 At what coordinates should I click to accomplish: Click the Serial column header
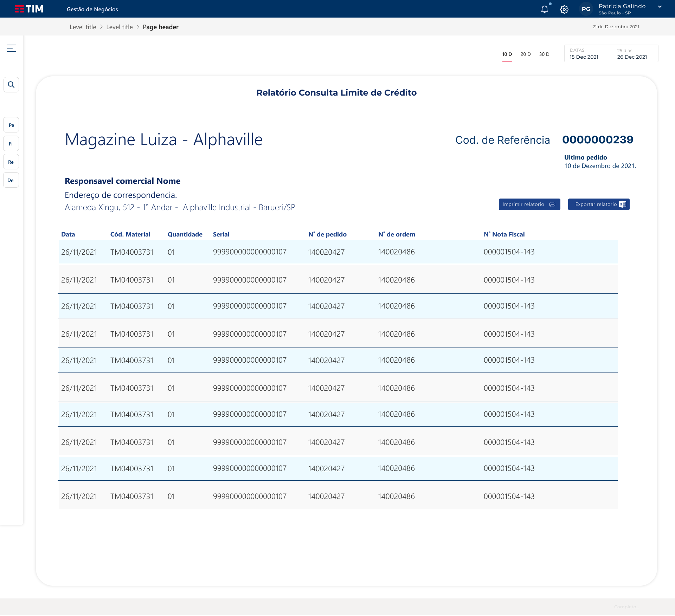click(x=221, y=234)
